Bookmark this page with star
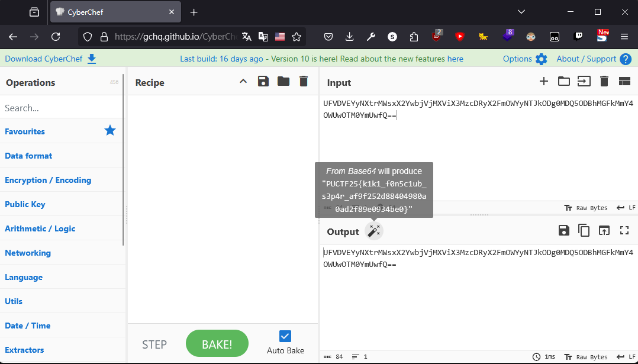The width and height of the screenshot is (638, 364). tap(297, 37)
